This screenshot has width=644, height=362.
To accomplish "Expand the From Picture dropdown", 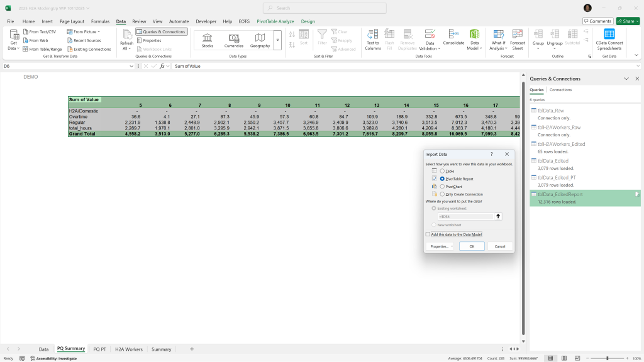I will point(99,31).
